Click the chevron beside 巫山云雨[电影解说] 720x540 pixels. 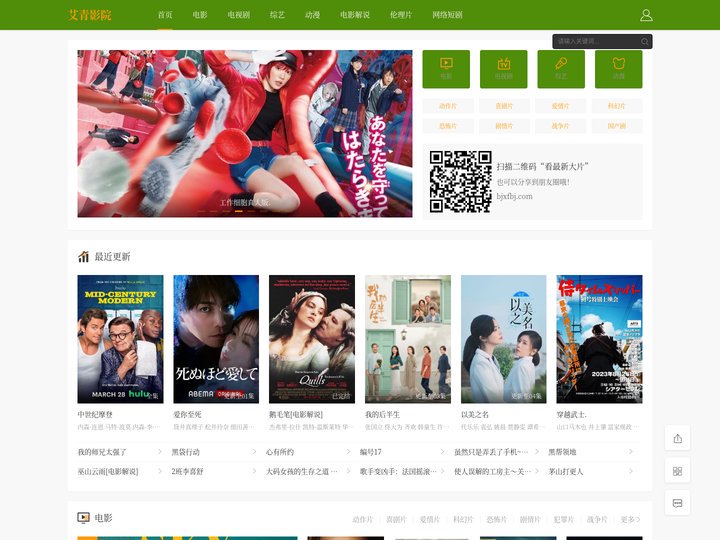159,471
